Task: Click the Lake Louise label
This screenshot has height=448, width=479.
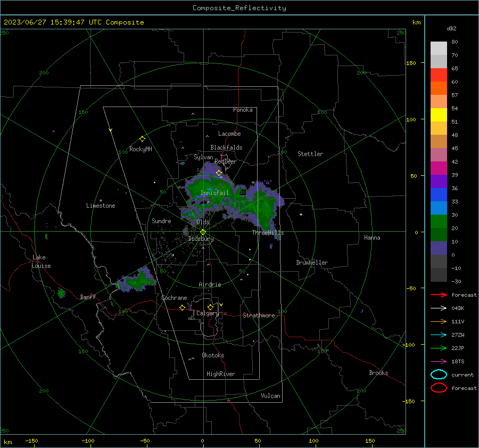Action: (x=41, y=262)
